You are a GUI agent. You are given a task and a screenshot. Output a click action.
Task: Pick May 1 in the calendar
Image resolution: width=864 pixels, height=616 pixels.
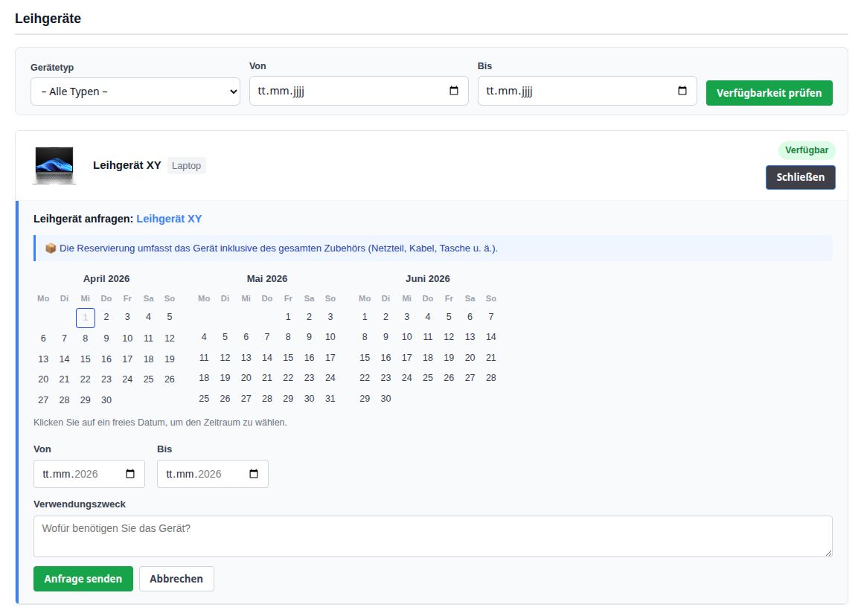tap(288, 317)
